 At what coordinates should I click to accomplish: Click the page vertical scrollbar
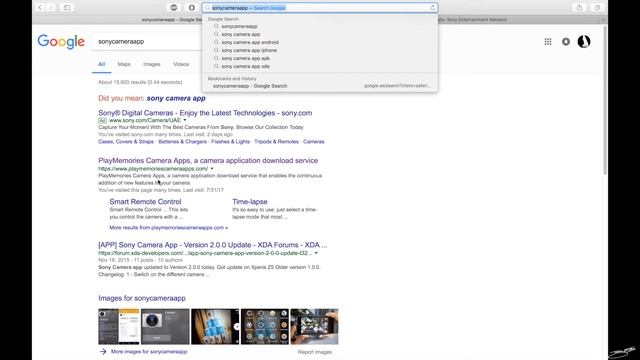click(605, 100)
